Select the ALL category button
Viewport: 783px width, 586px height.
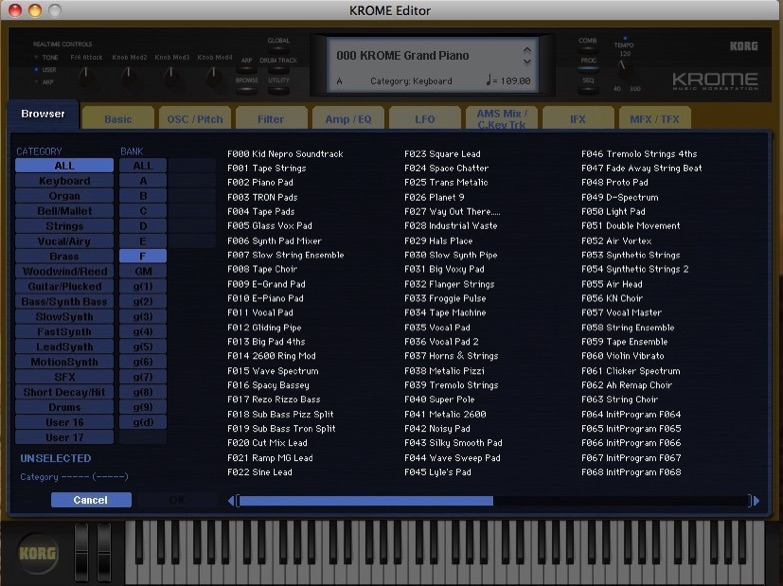point(64,165)
